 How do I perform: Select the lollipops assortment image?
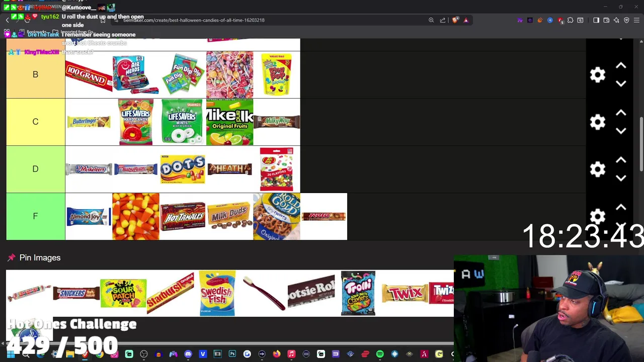(x=229, y=75)
